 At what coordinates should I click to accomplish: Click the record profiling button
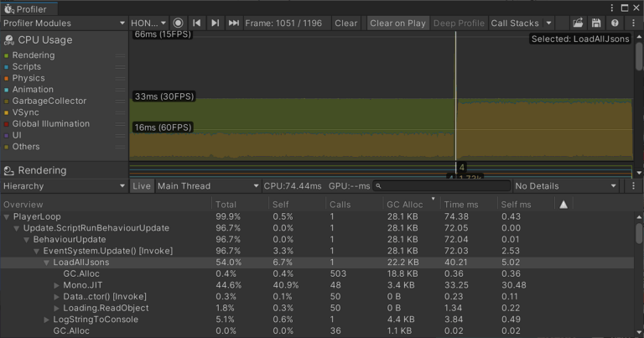pyautogui.click(x=178, y=23)
